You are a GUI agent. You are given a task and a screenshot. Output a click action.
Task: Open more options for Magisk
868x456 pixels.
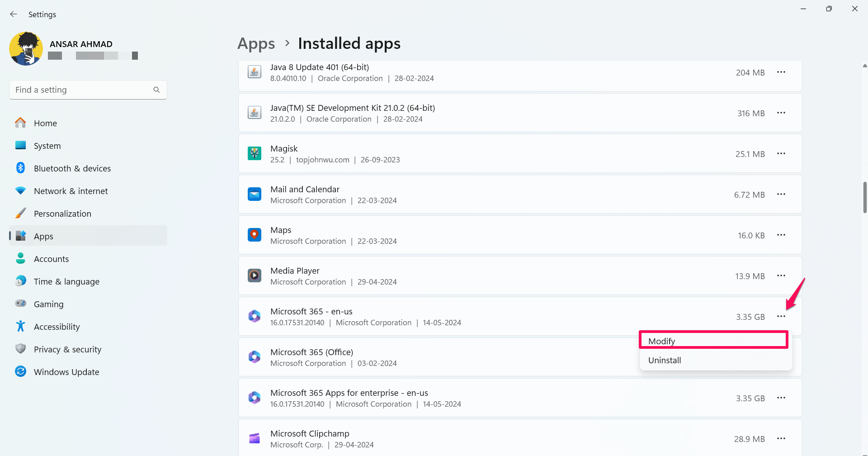781,154
